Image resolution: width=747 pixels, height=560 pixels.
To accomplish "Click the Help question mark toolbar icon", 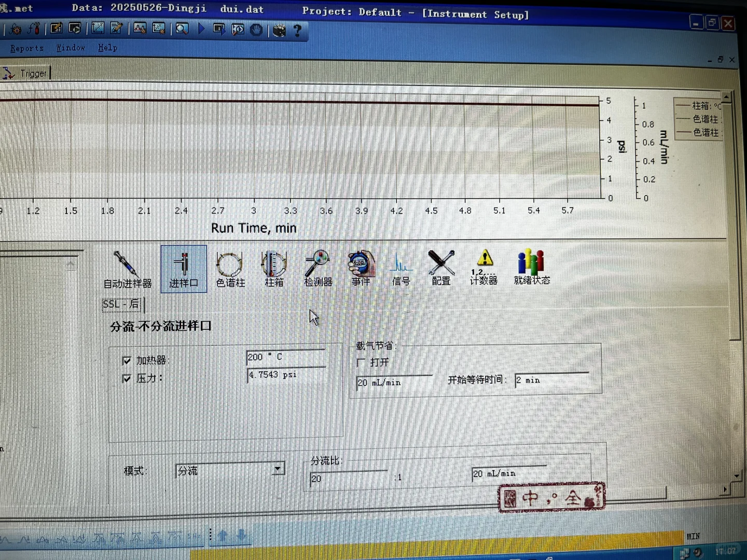I will (297, 31).
